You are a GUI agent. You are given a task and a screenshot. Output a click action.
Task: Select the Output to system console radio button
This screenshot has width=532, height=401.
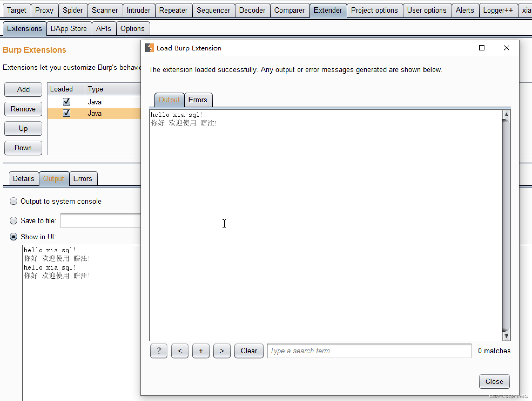13,201
